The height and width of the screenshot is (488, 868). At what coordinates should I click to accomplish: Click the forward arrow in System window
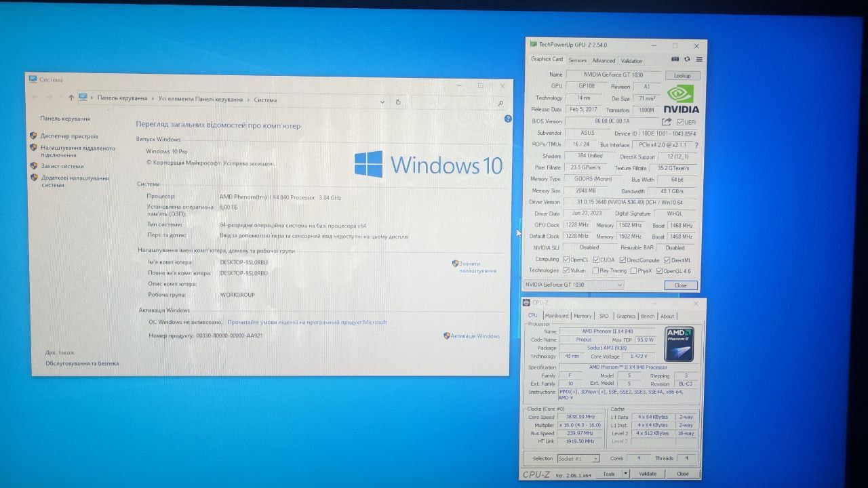[51, 98]
